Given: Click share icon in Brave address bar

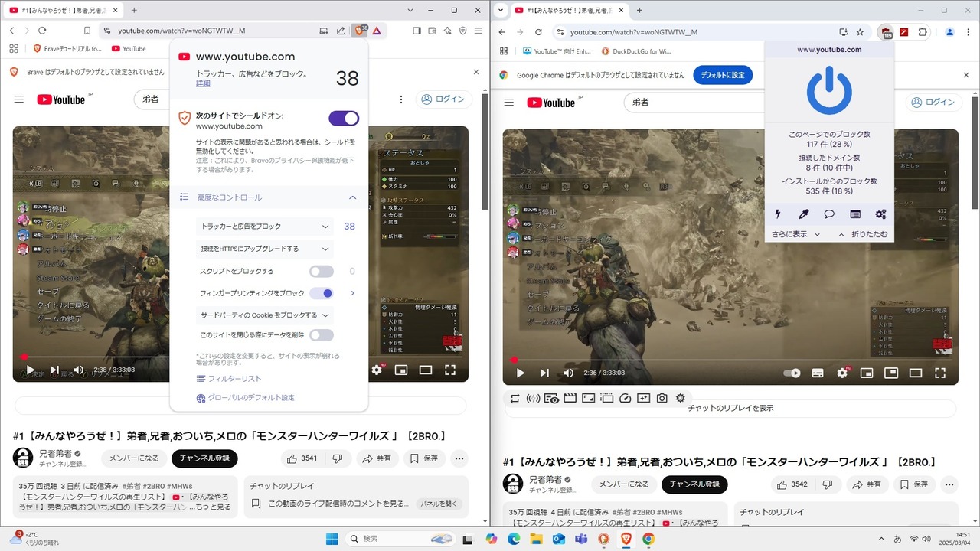Looking at the screenshot, I should tap(341, 31).
